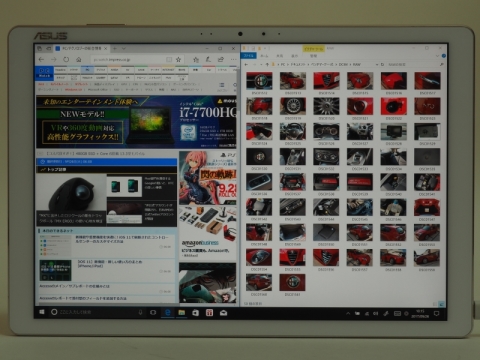Open the Home ribbon tab in Explorer
This screenshot has height=360, width=480.
264,56
